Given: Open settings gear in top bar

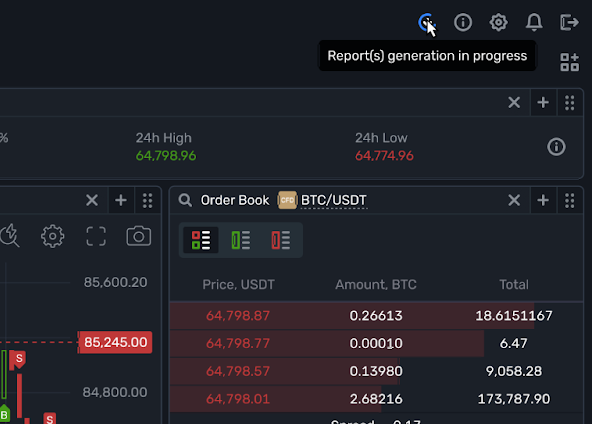Looking at the screenshot, I should pyautogui.click(x=498, y=22).
